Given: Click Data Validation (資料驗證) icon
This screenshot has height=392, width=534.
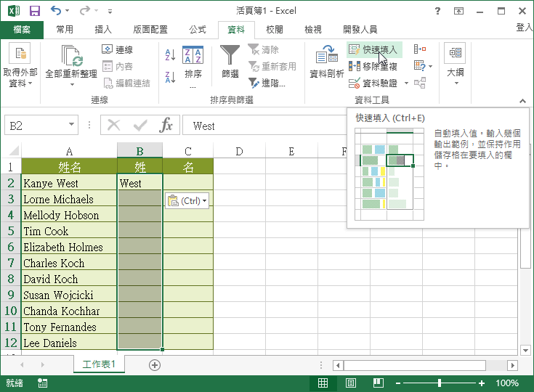Looking at the screenshot, I should (x=355, y=83).
